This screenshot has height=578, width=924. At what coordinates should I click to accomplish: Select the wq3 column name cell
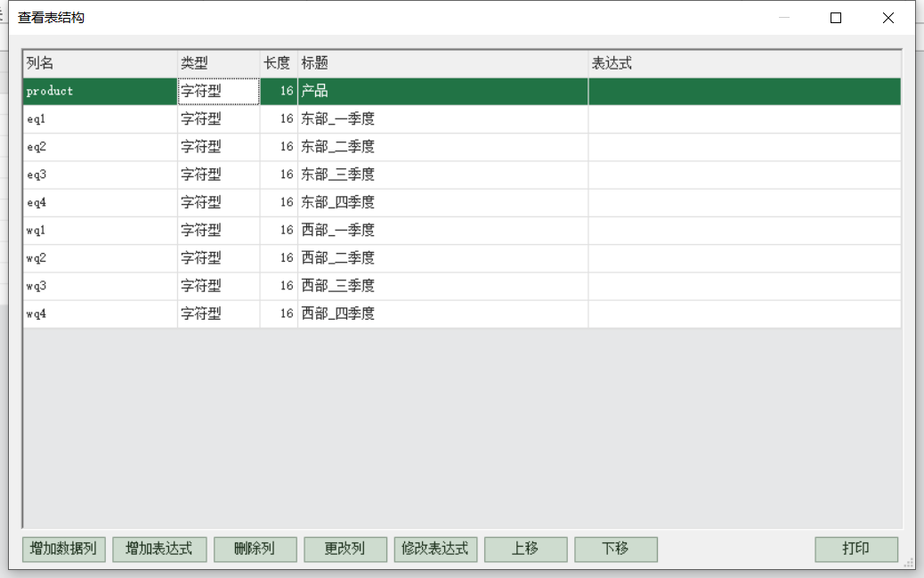pyautogui.click(x=101, y=286)
